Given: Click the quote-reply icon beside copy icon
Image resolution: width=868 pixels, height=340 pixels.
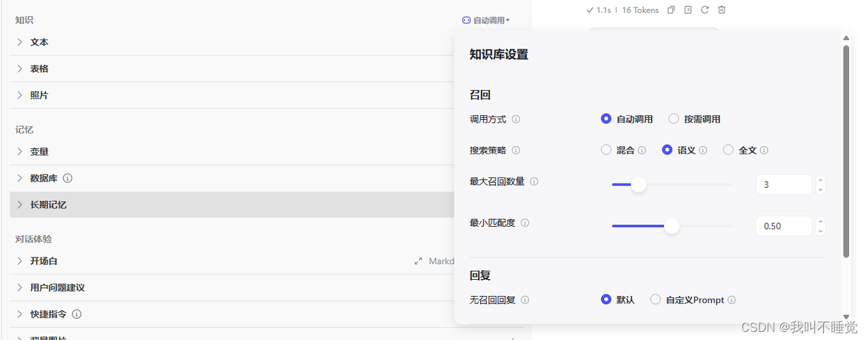Looking at the screenshot, I should click(x=688, y=10).
